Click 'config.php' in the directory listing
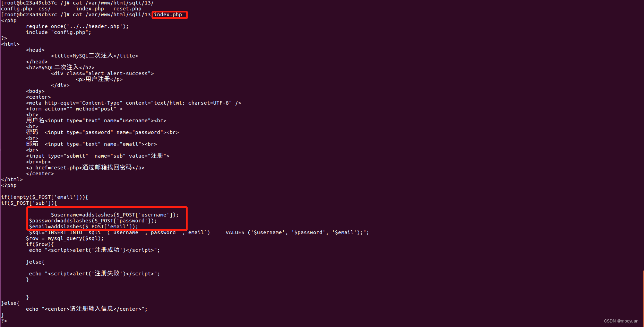 point(17,9)
